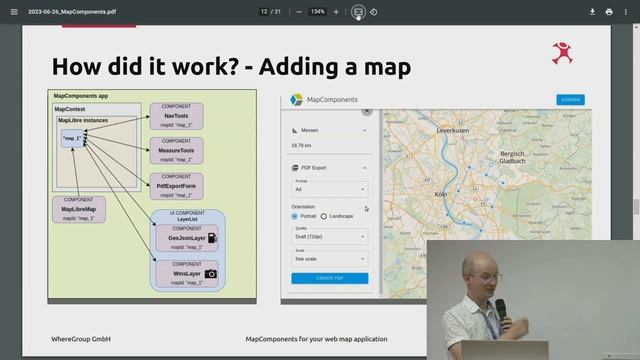Click the PdfExportForm component box
This screenshot has height=360, width=640.
point(176,186)
